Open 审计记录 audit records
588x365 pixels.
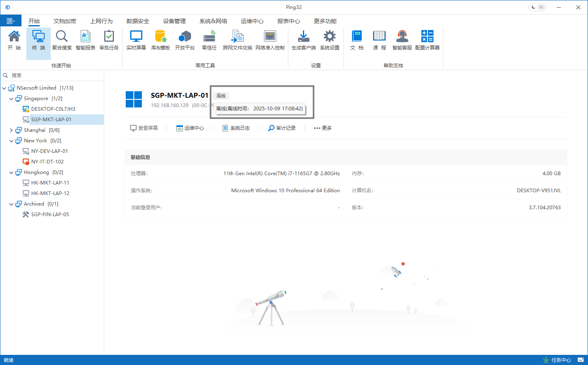(x=282, y=128)
